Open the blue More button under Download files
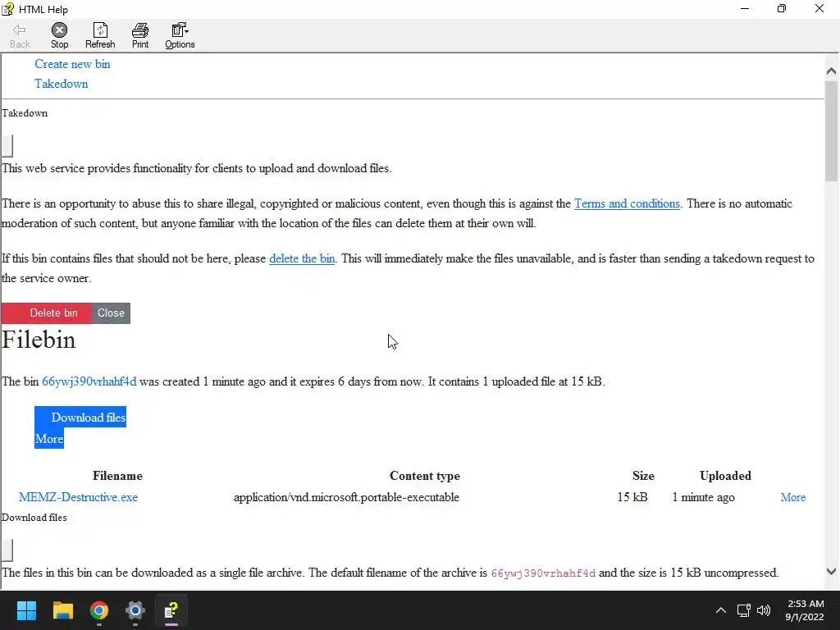The width and height of the screenshot is (840, 630). click(x=49, y=439)
